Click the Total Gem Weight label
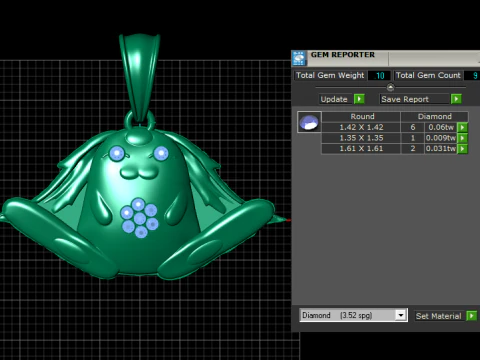Screen dimensions: 480x360 tap(330, 75)
